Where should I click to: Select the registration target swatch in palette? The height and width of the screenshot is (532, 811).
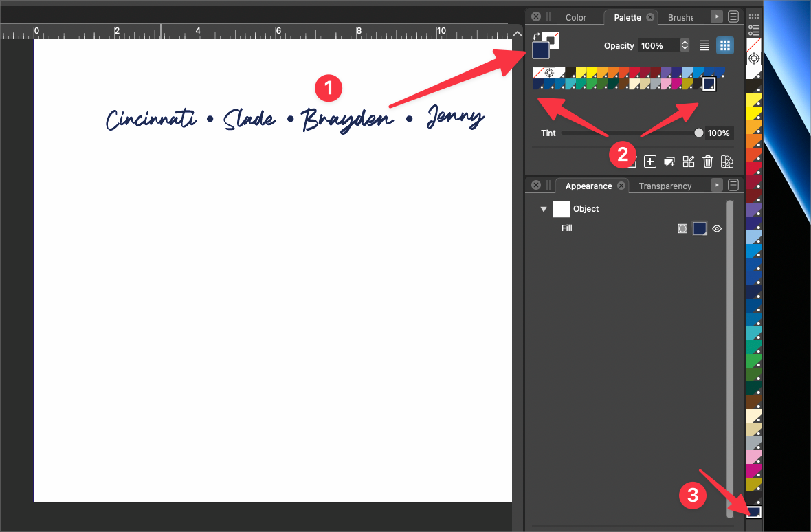(549, 73)
